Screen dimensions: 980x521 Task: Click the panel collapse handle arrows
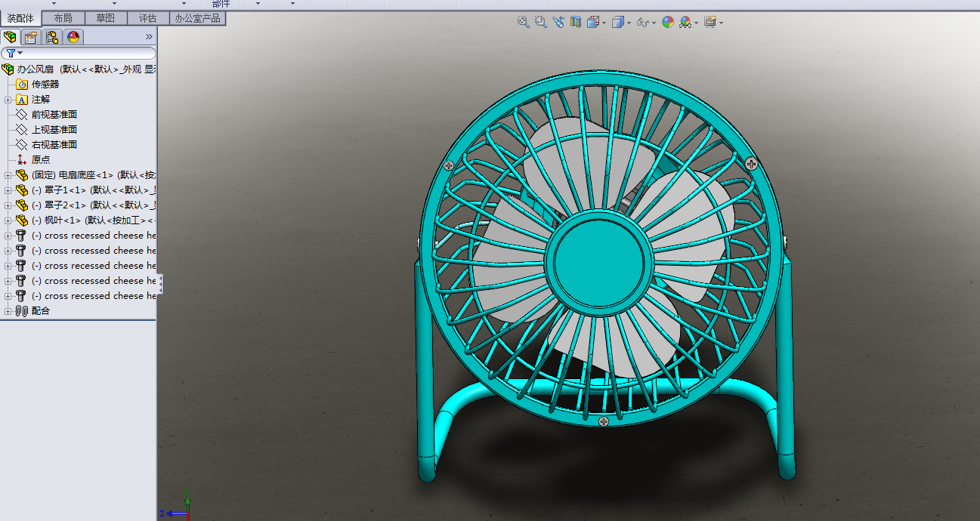160,285
